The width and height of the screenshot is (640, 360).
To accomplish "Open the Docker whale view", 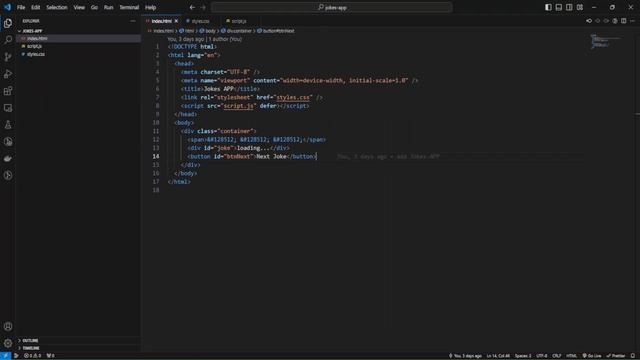I will click(8, 158).
